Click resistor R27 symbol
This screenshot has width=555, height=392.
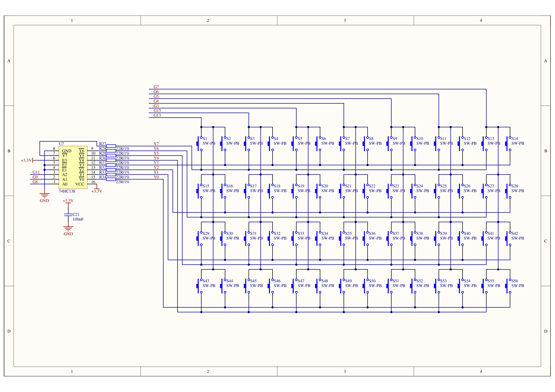coord(111,146)
